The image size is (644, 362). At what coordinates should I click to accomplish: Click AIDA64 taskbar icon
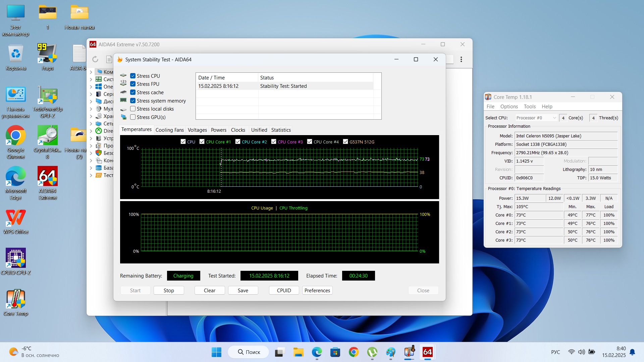(427, 352)
